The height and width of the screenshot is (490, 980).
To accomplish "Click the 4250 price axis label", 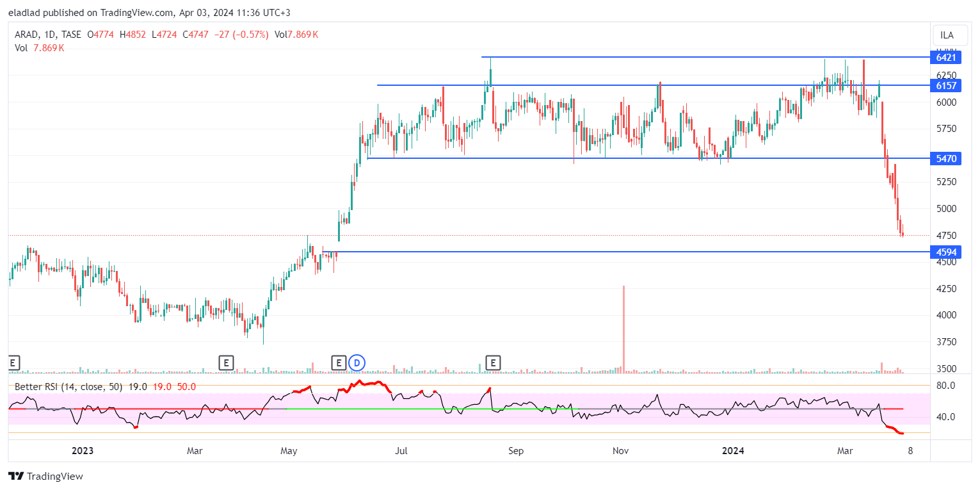I will [x=946, y=289].
